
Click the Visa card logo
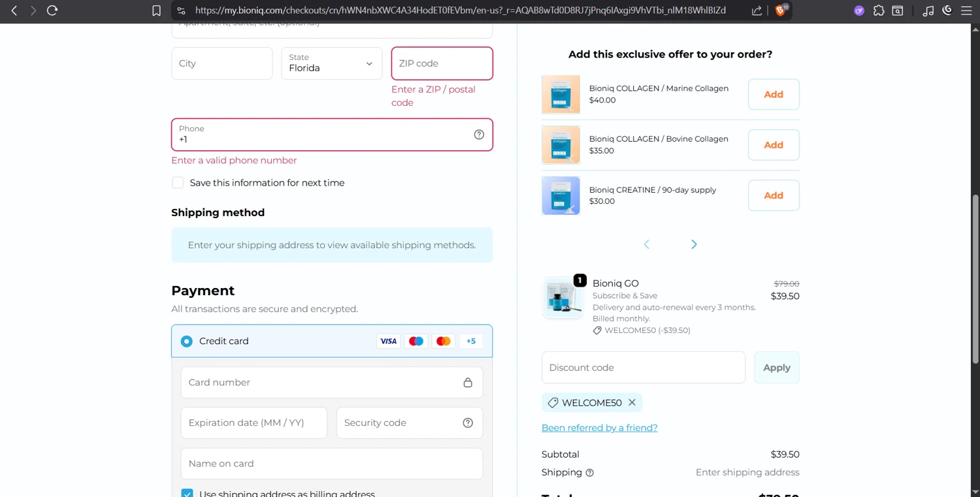click(x=389, y=341)
